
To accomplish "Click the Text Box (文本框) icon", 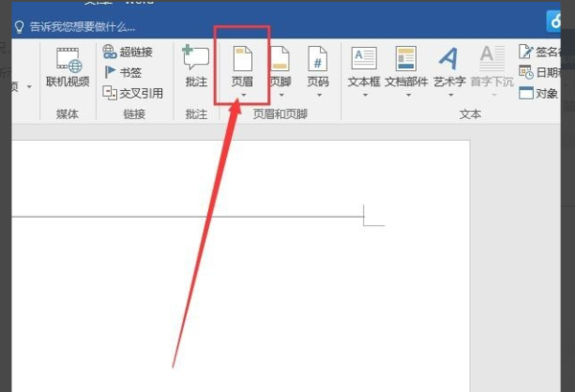I will [364, 58].
